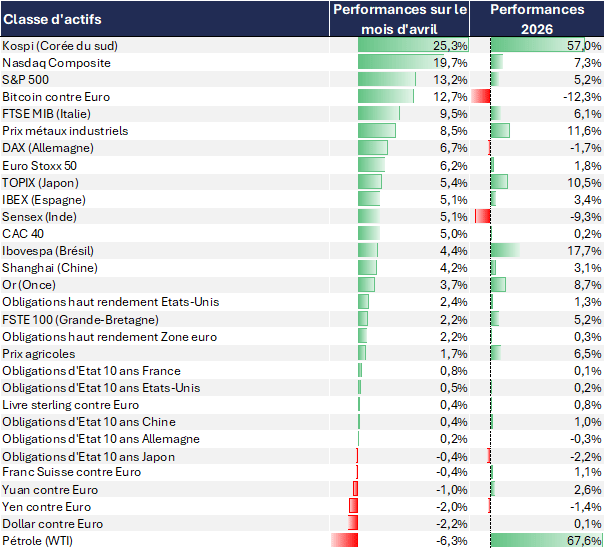Click the 'CAC 40' row label

click(23, 234)
